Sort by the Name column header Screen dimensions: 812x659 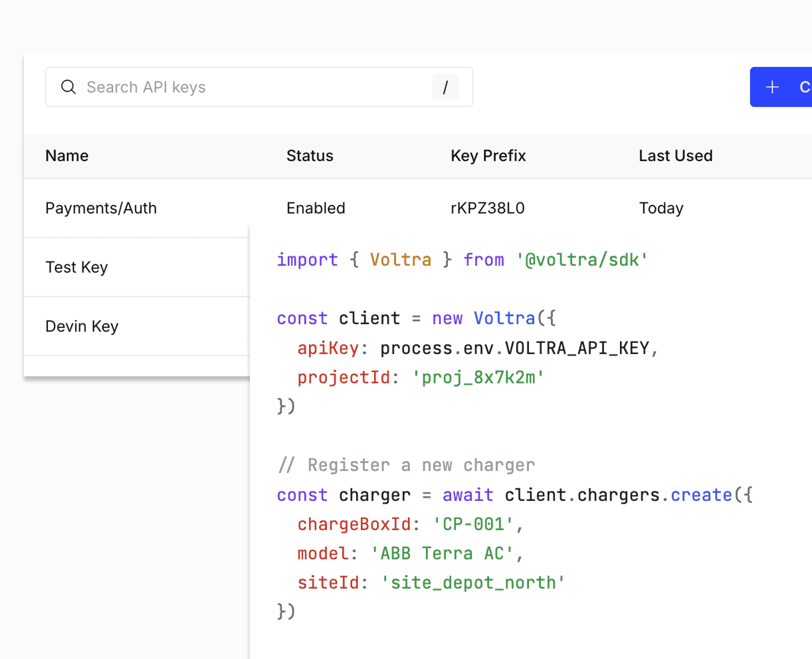67,156
